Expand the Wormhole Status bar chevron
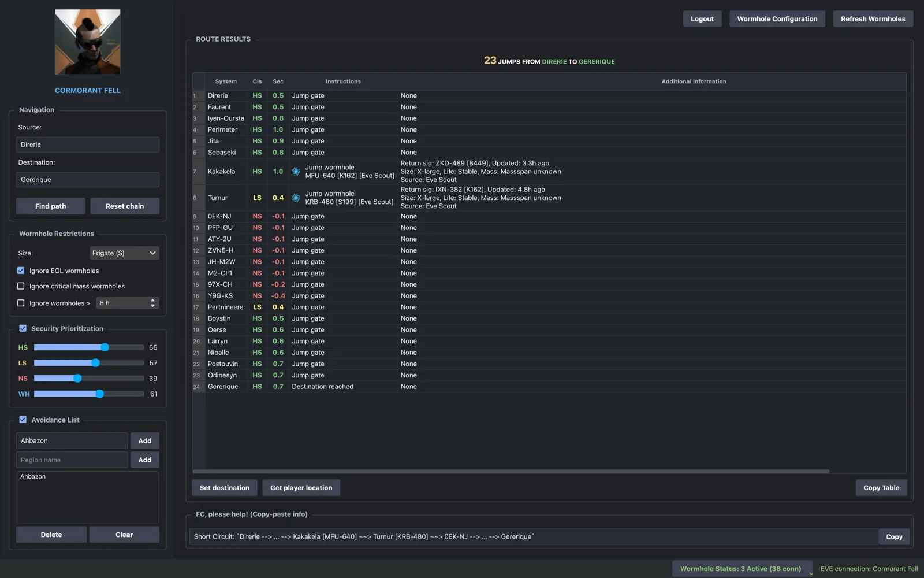924x578 pixels. click(x=811, y=573)
